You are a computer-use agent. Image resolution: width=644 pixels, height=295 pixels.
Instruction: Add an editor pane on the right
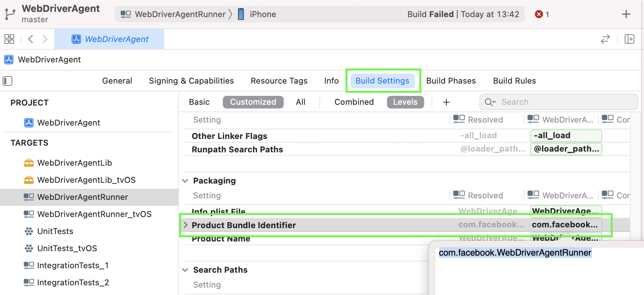[x=630, y=39]
